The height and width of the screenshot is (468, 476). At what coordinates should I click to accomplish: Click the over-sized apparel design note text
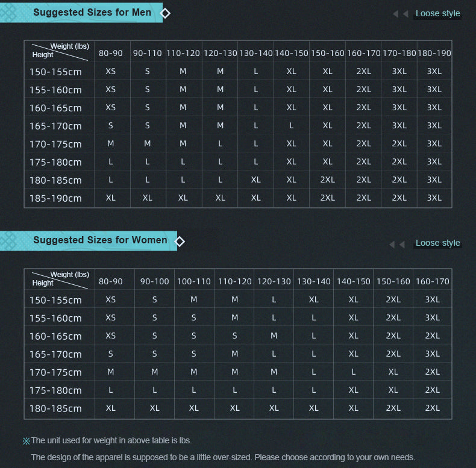pos(223,457)
